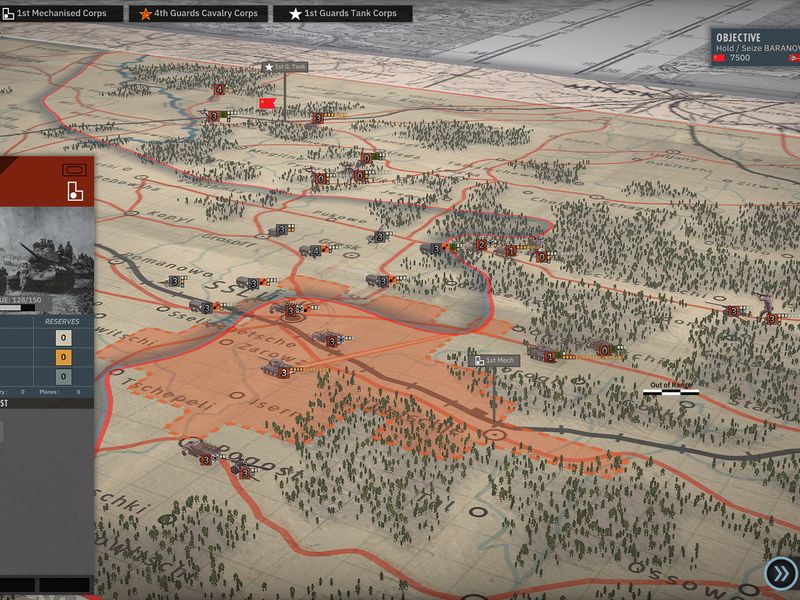
Task: Click the 7500 Soviet objective score
Action: (x=739, y=58)
